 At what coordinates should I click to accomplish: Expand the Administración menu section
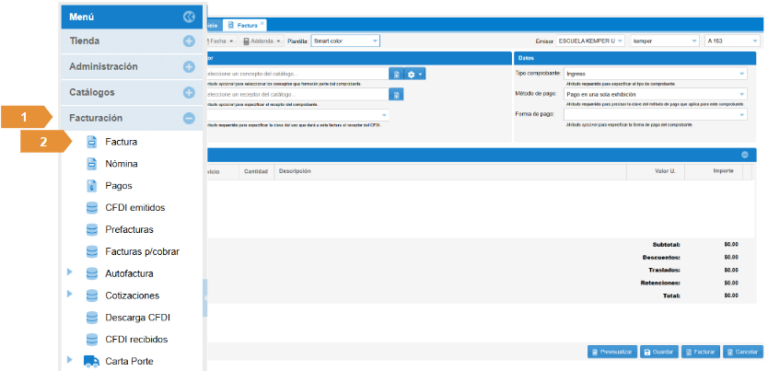132,67
